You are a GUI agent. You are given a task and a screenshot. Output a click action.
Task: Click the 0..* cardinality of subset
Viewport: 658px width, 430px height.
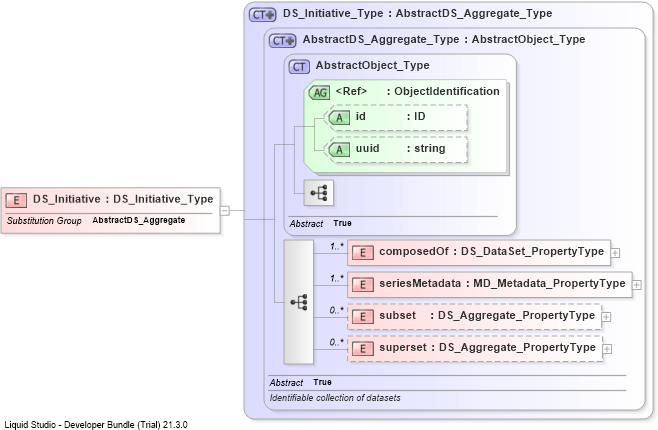tap(337, 310)
